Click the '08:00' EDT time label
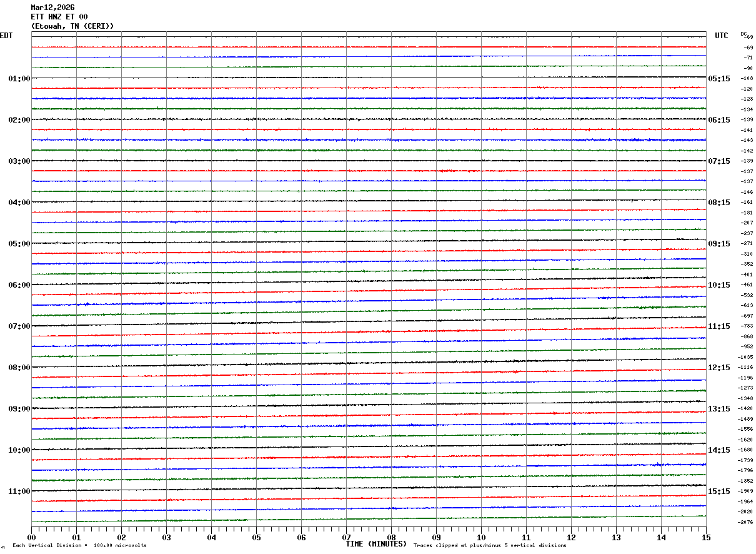This screenshot has width=756, height=554. pyautogui.click(x=19, y=368)
